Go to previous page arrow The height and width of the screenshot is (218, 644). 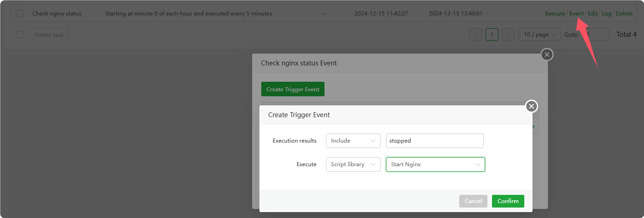click(476, 35)
